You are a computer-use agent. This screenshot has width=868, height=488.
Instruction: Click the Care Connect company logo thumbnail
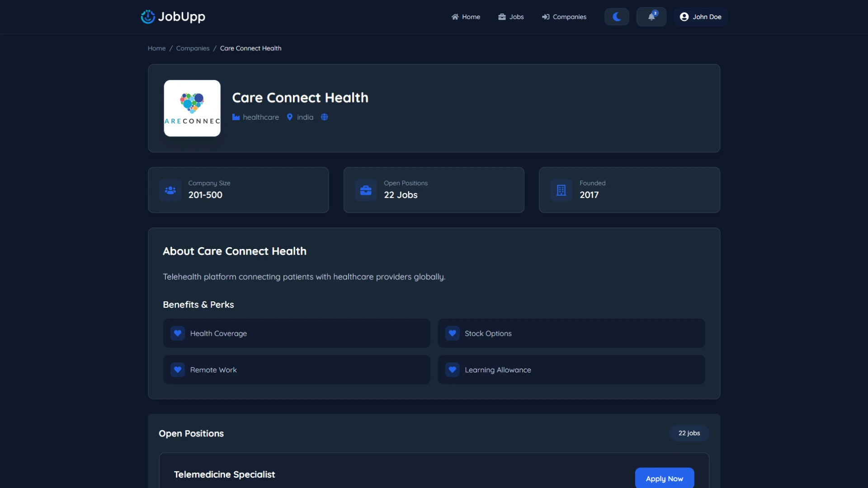pyautogui.click(x=192, y=108)
